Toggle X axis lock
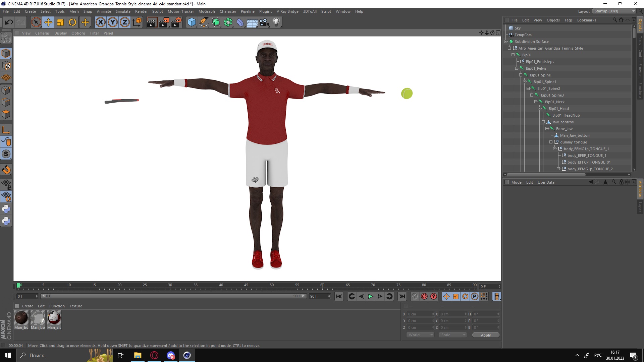The image size is (644, 362). click(100, 22)
